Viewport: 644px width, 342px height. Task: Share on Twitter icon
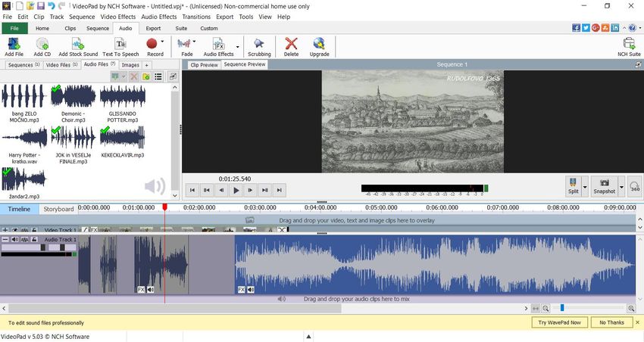tap(586, 28)
